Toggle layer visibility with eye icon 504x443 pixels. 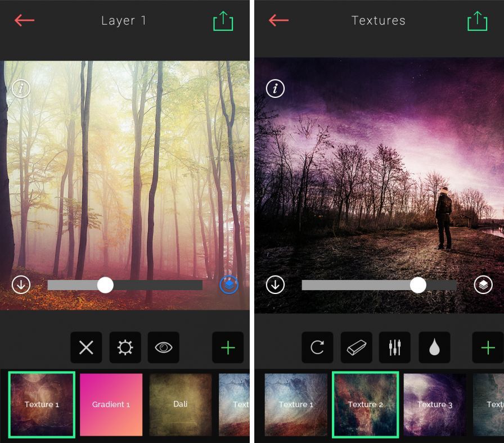164,347
